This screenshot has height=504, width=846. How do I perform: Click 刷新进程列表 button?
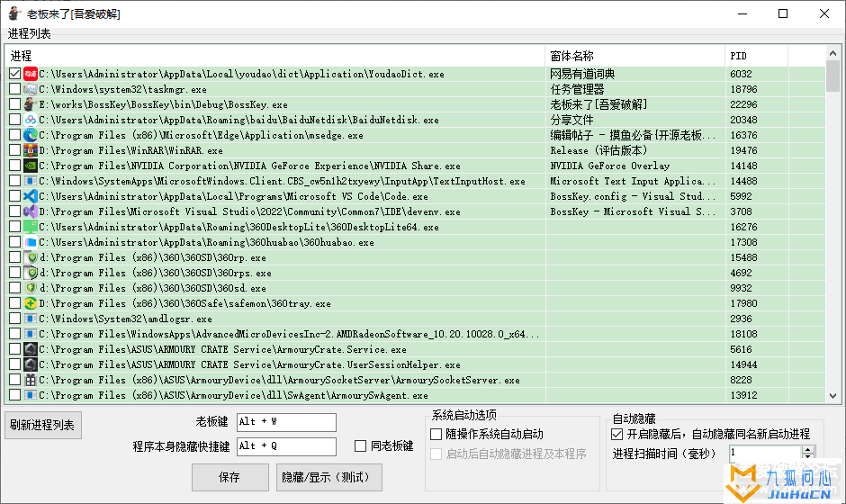click(x=42, y=425)
